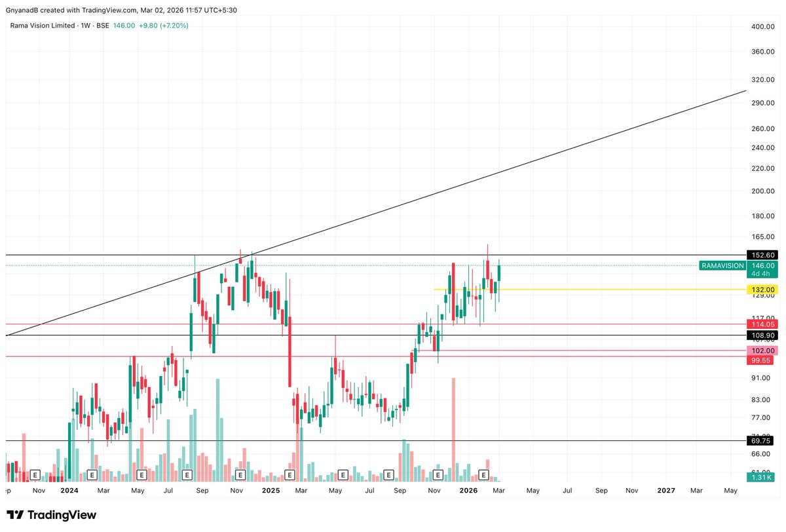Click the yellow 132.00 price label
This screenshot has height=532, width=786.
coord(761,289)
